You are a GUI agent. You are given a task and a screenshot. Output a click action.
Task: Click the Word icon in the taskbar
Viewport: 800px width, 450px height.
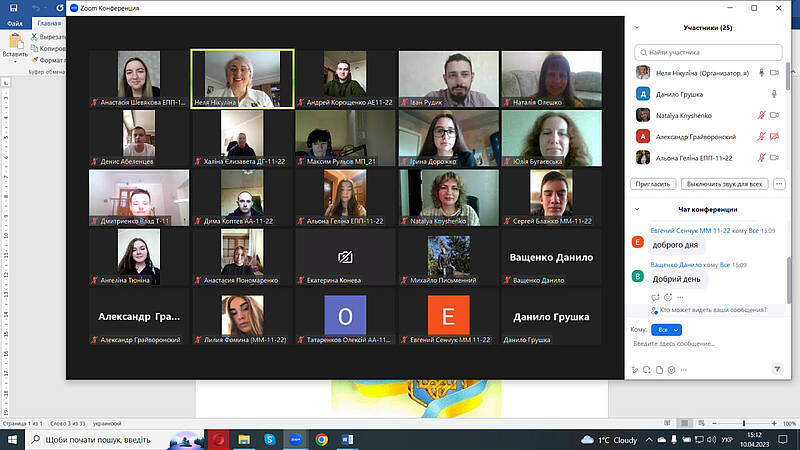(347, 440)
